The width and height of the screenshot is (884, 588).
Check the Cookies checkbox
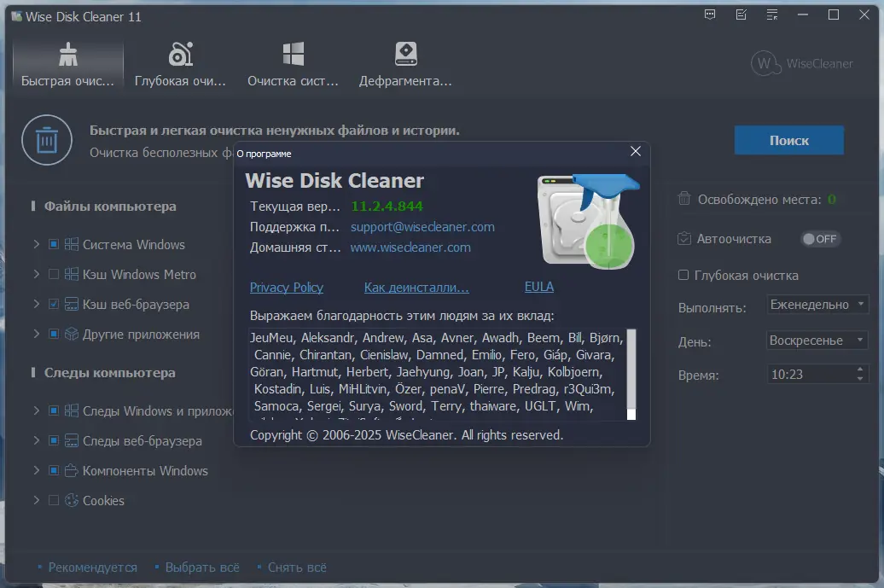(x=54, y=500)
